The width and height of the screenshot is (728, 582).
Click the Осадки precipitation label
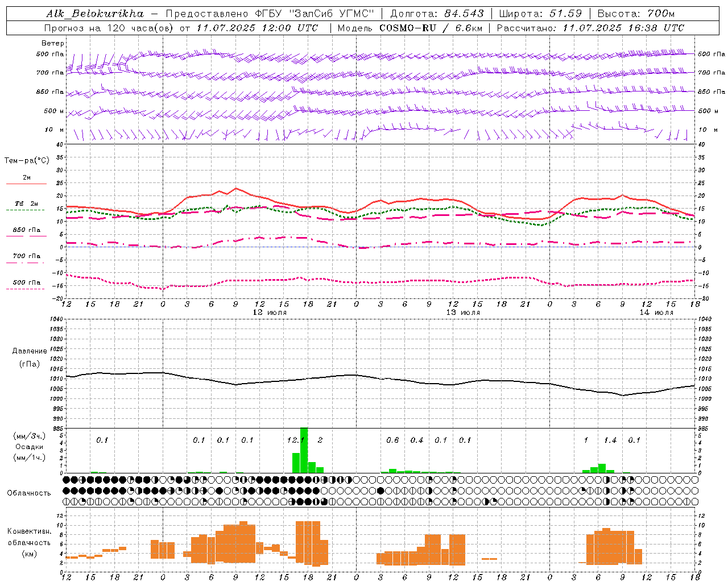(30, 447)
